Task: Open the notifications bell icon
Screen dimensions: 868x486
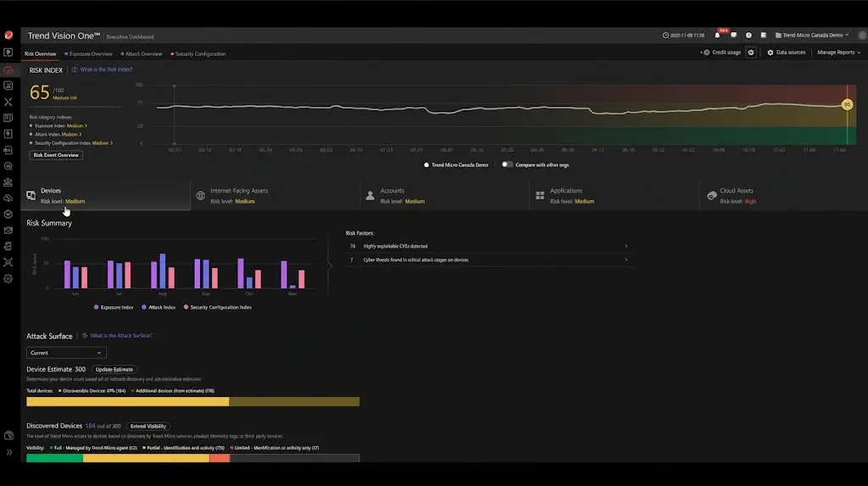Action: pos(717,35)
